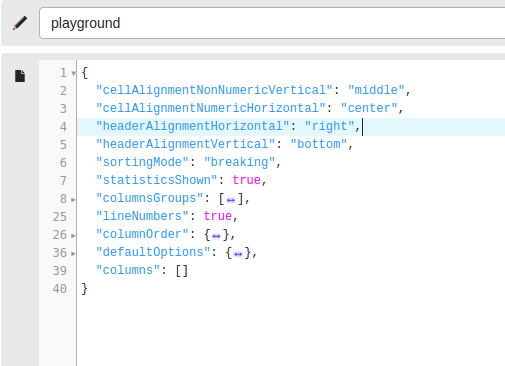Screen dimensions: 505x366
Task: Click the "center" value on line 3
Action: tap(369, 108)
